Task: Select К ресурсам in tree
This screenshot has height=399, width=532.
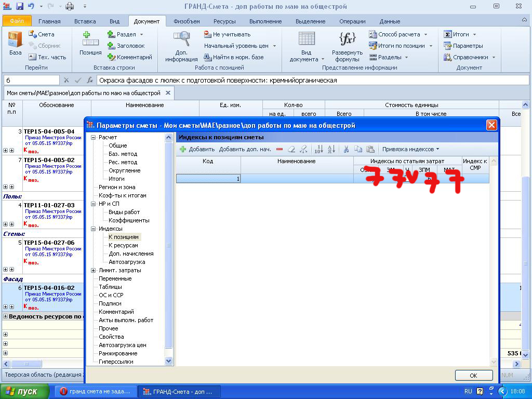Action: click(123, 245)
